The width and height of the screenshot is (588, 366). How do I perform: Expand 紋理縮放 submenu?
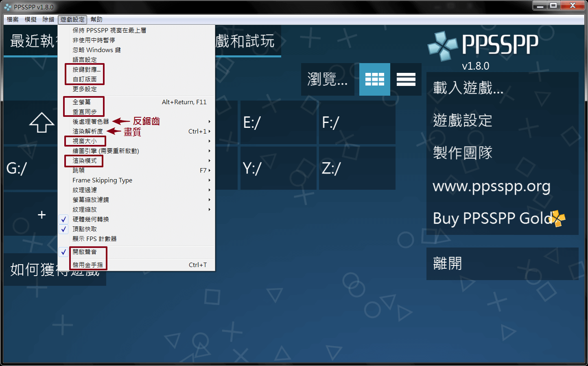point(136,210)
